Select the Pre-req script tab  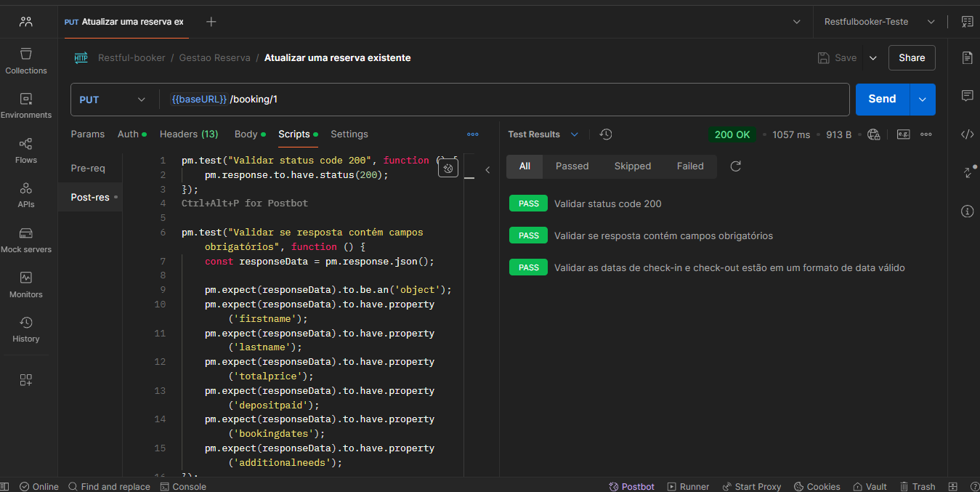(88, 169)
